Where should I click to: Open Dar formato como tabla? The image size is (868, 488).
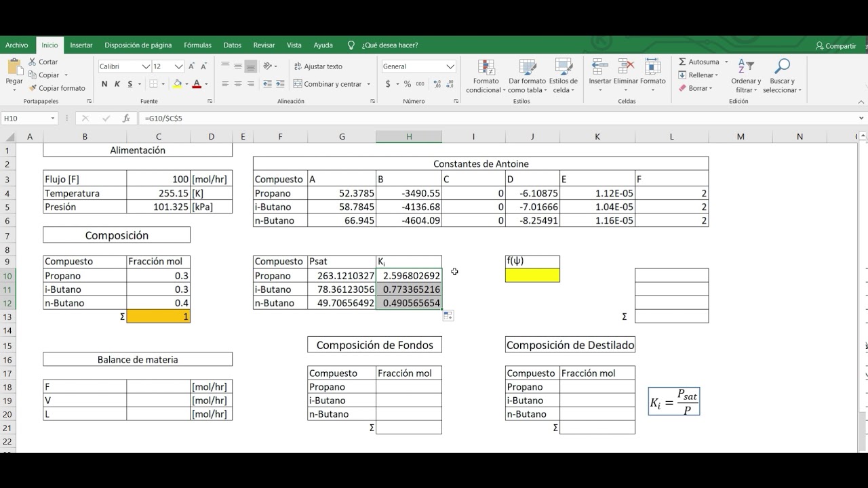(527, 76)
